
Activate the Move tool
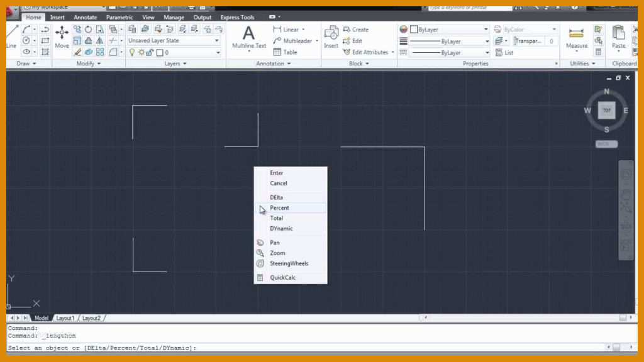point(62,36)
